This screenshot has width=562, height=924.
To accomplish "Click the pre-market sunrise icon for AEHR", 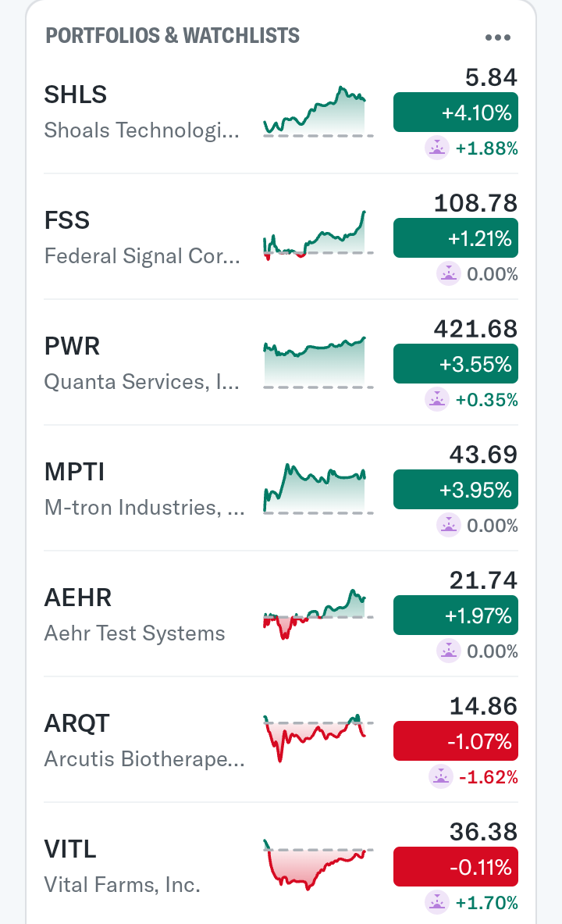I will [x=449, y=651].
